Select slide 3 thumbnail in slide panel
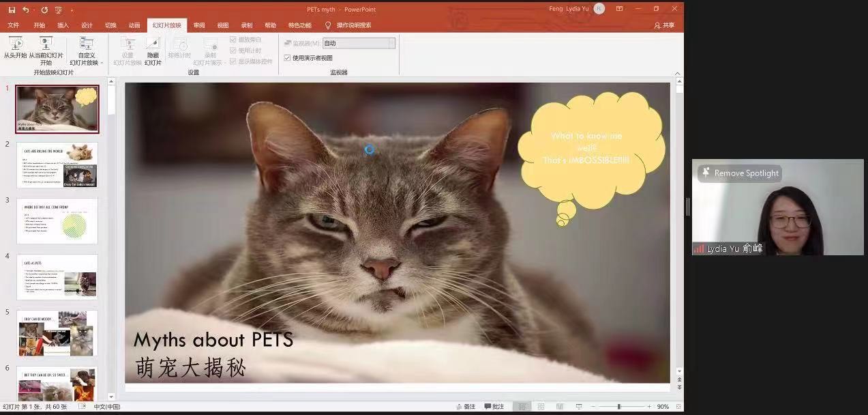Image resolution: width=868 pixels, height=415 pixels. pyautogui.click(x=57, y=221)
